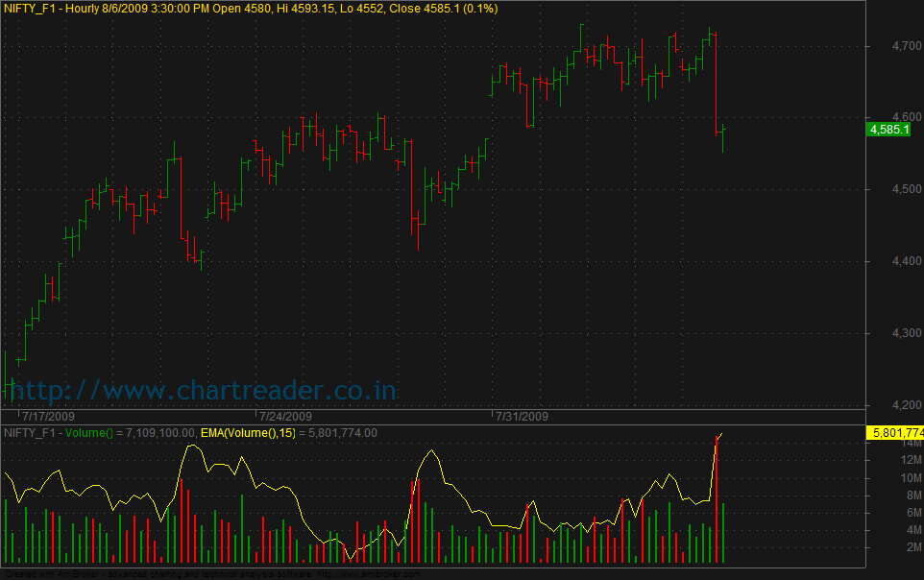Click the 4,300 price axis label
Viewport: 924px width, 580px height.
coord(880,333)
